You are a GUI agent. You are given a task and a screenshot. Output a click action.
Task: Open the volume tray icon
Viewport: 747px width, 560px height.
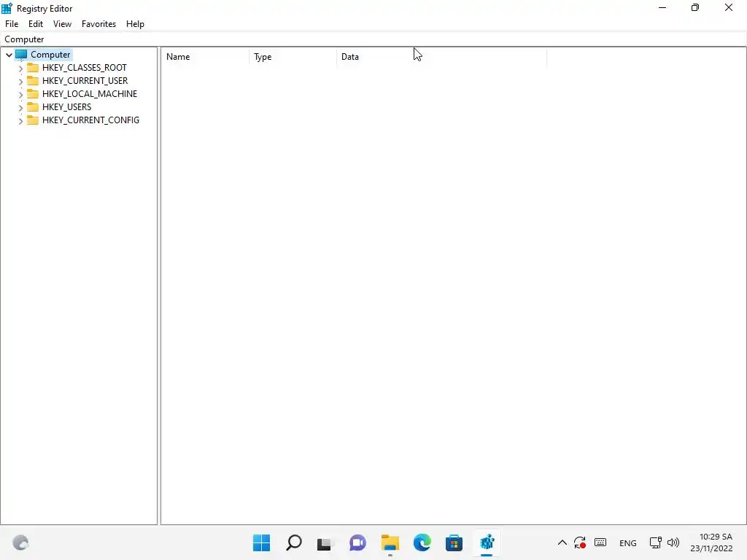coord(673,542)
